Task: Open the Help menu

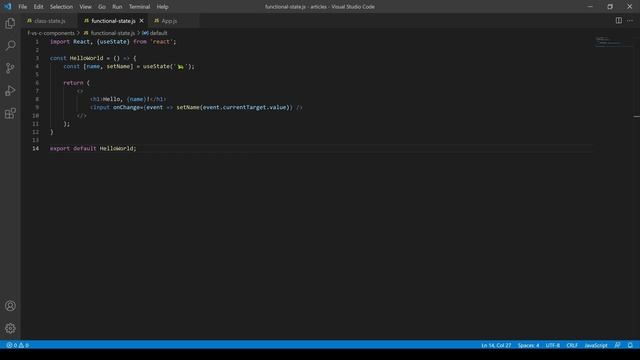Action: point(162,7)
